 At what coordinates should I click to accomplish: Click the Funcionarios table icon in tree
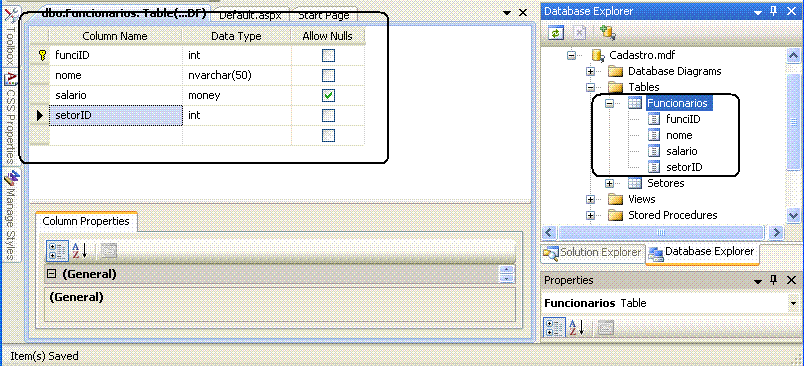(x=634, y=103)
